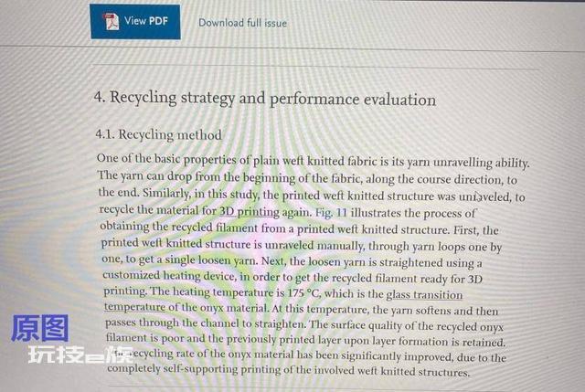This screenshot has width=585, height=392.
Task: Click the white 玩技e族 watermark text
Action: pyautogui.click(x=80, y=355)
